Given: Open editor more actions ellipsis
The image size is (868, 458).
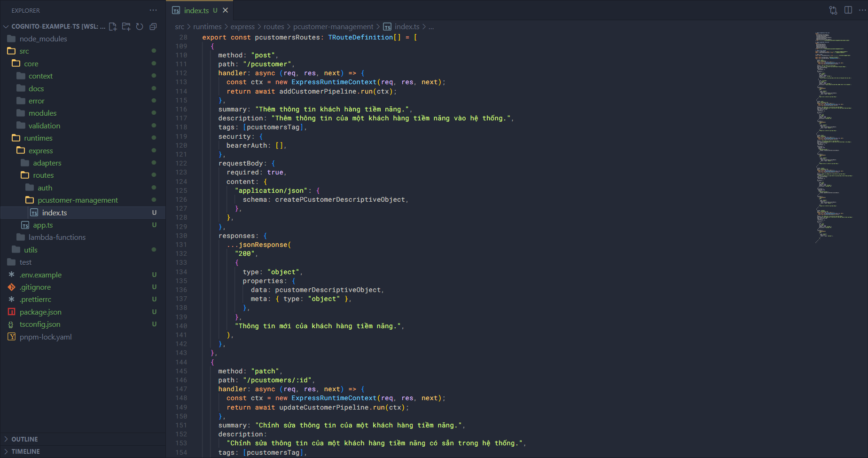Looking at the screenshot, I should coord(862,10).
